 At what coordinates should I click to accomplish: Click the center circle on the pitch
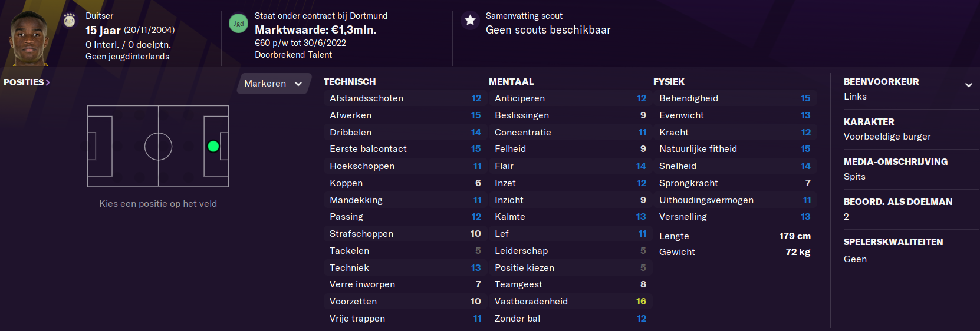pos(158,147)
